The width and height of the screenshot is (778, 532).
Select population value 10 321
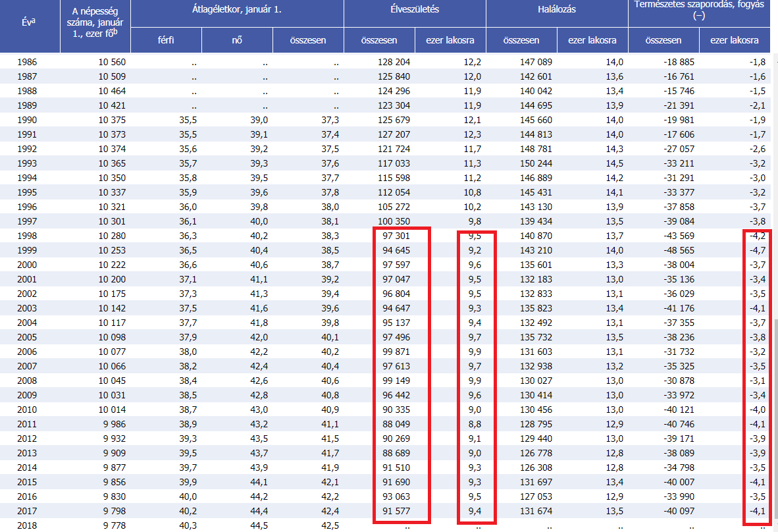click(112, 207)
